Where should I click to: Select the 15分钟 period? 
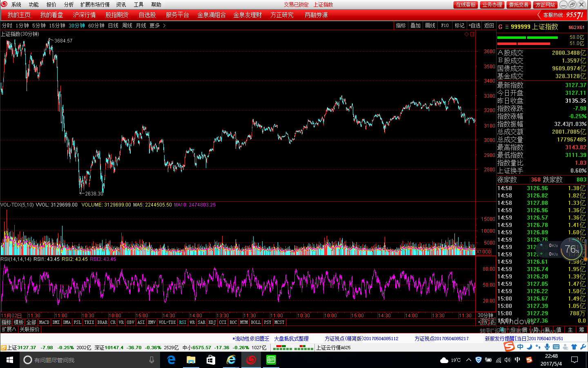[x=57, y=25]
